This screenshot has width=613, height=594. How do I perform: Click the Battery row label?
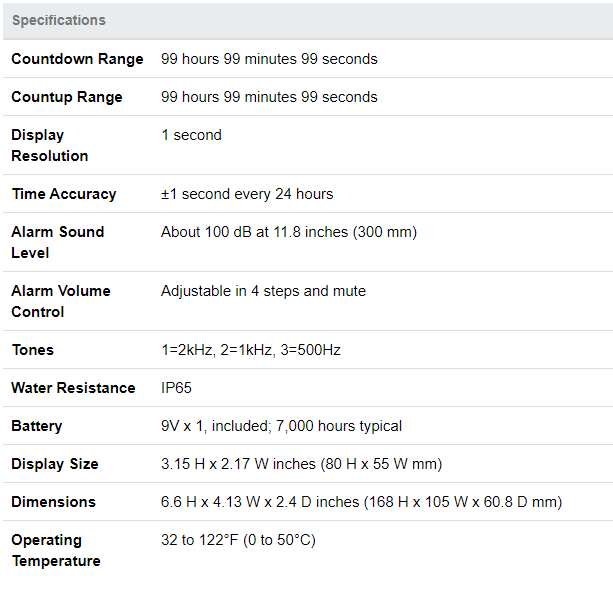click(37, 426)
